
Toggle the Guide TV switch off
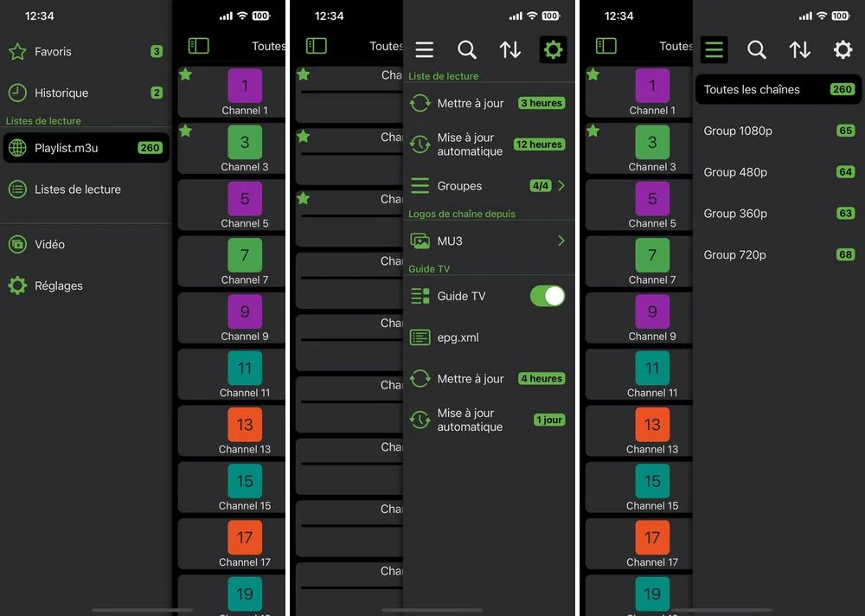point(548,296)
